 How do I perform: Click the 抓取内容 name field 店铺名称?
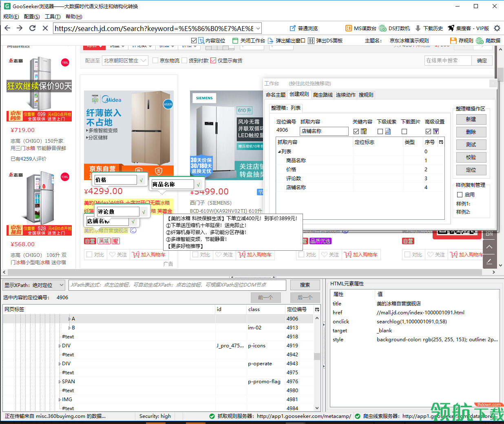(324, 131)
